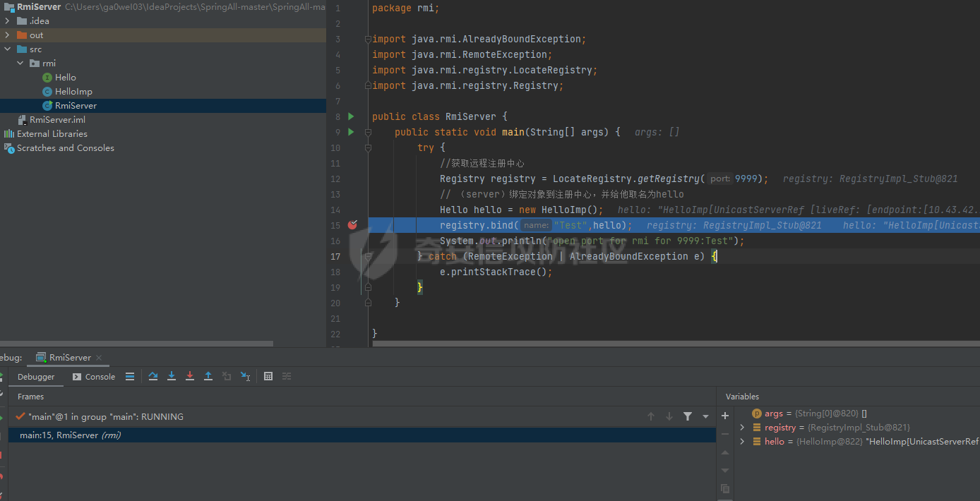
Task: Add a new watch with plus icon
Action: [x=725, y=416]
